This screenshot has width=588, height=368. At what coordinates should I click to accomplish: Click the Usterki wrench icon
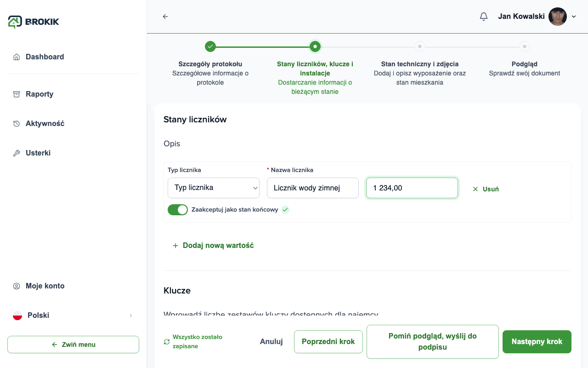(x=17, y=153)
